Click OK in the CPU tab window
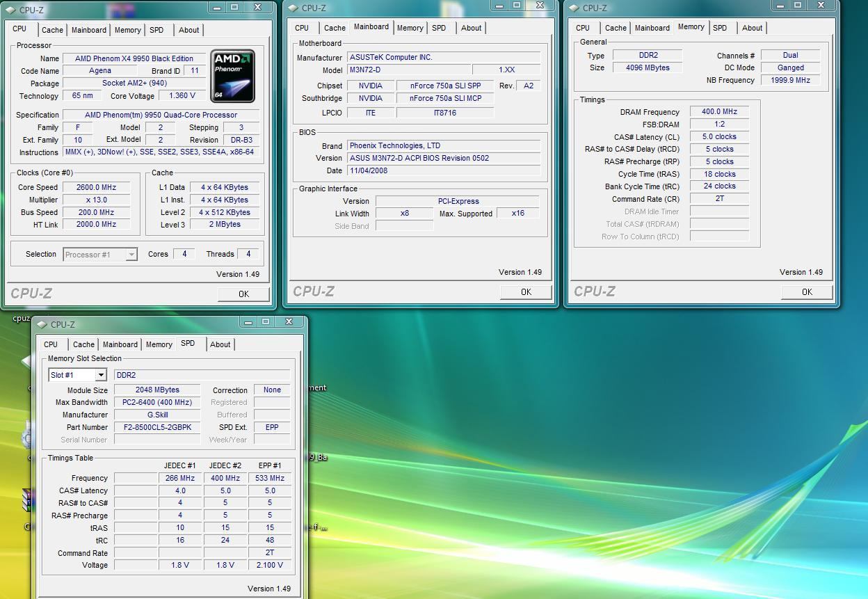868x599 pixels. [x=243, y=294]
